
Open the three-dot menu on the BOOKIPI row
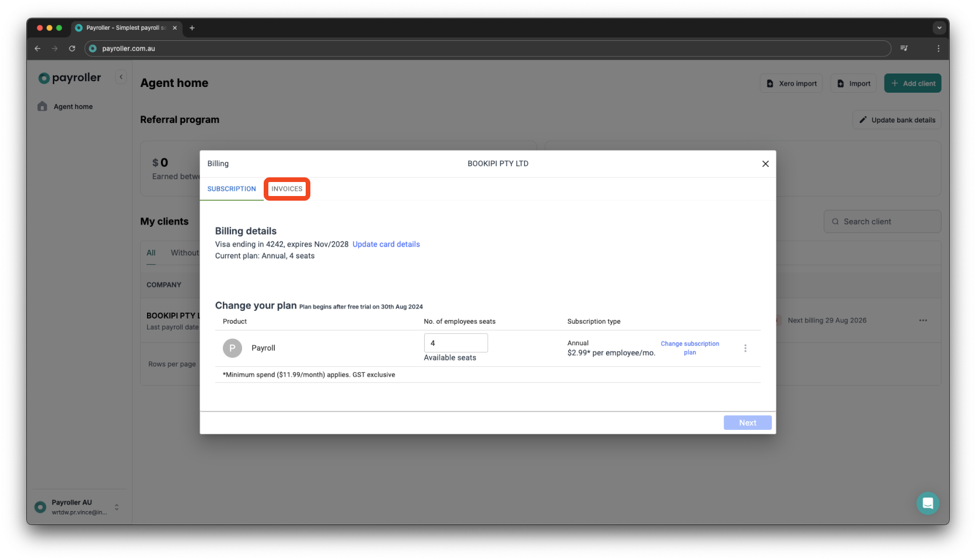(x=923, y=320)
